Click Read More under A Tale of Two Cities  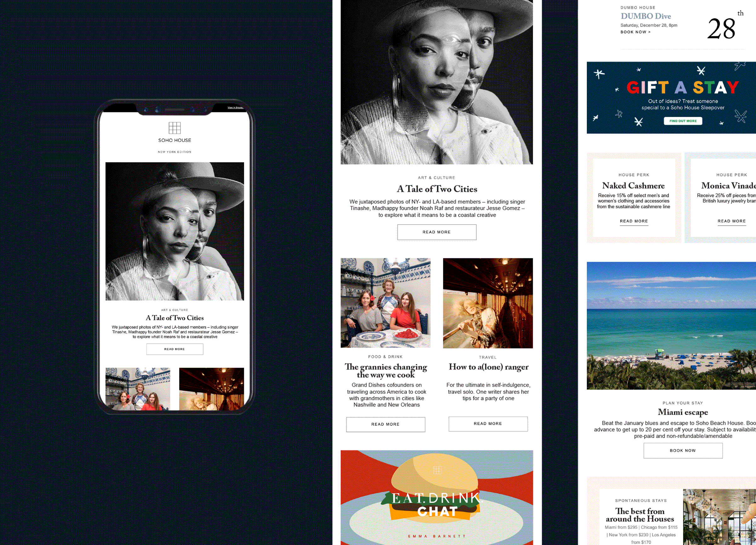tap(436, 232)
